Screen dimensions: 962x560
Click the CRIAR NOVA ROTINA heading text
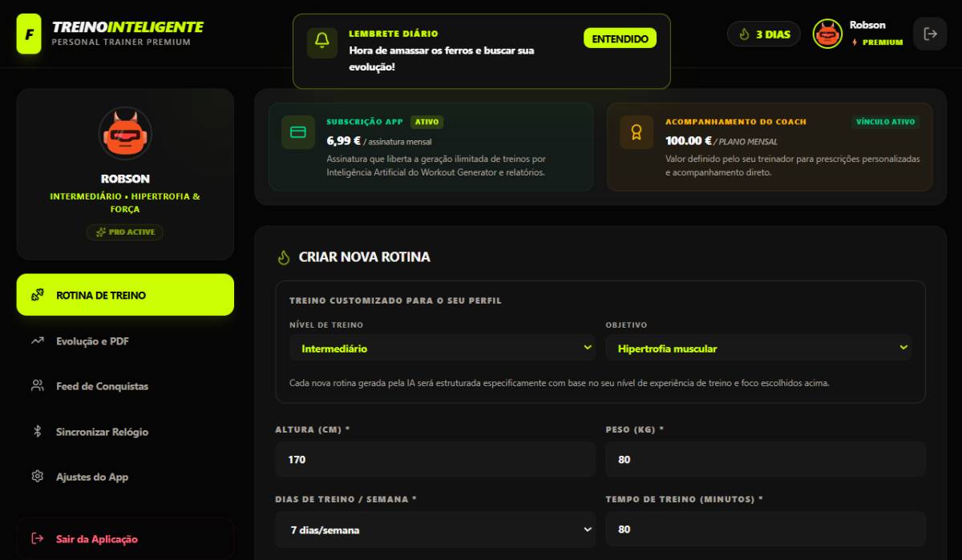365,257
